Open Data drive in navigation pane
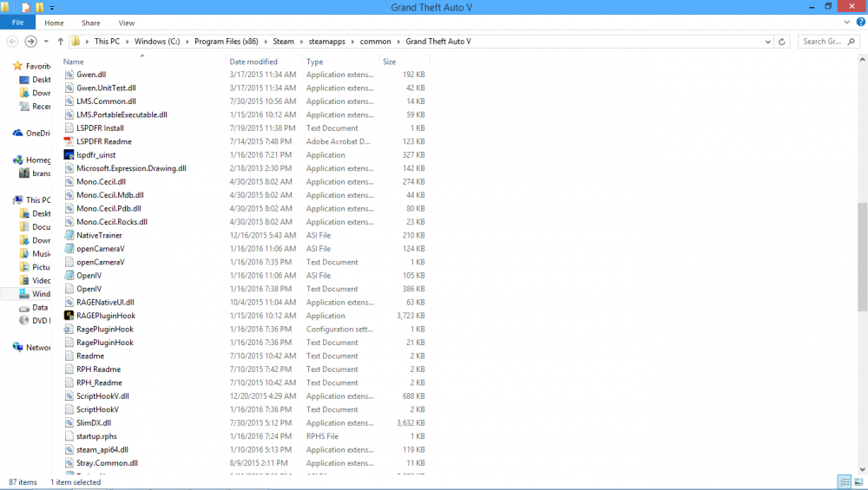 pyautogui.click(x=33, y=308)
